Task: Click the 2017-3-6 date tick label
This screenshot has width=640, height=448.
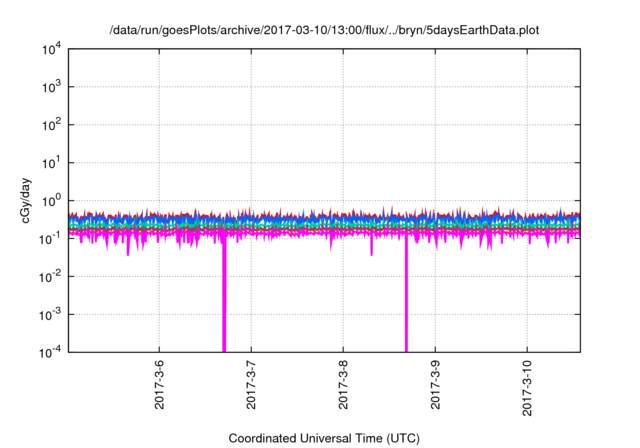Action: pyautogui.click(x=159, y=385)
